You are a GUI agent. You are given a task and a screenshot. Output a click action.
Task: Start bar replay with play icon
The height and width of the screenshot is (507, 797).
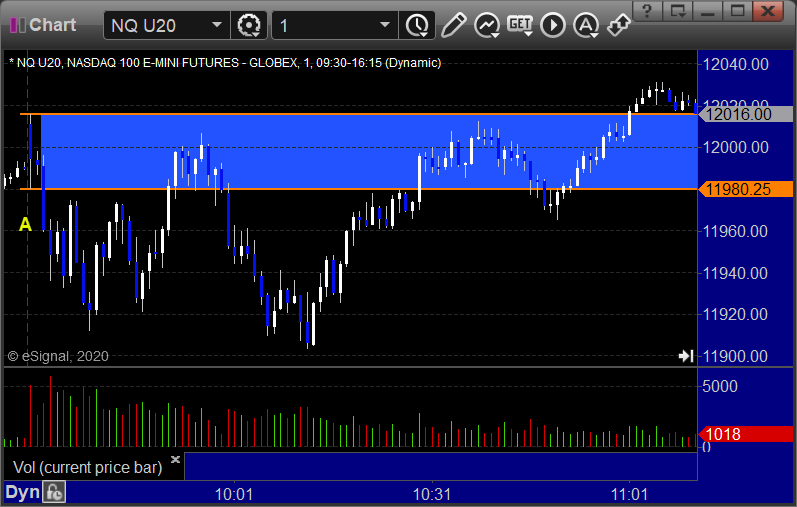(x=553, y=25)
